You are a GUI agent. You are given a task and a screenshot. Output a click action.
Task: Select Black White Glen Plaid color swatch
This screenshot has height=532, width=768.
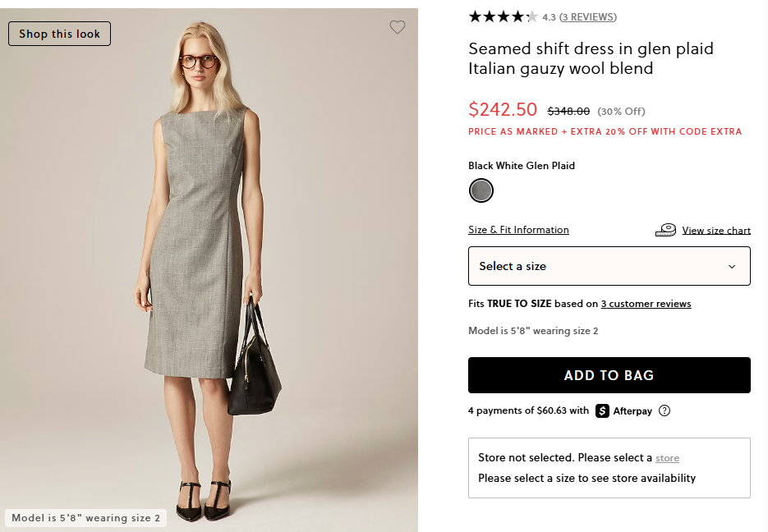481,190
